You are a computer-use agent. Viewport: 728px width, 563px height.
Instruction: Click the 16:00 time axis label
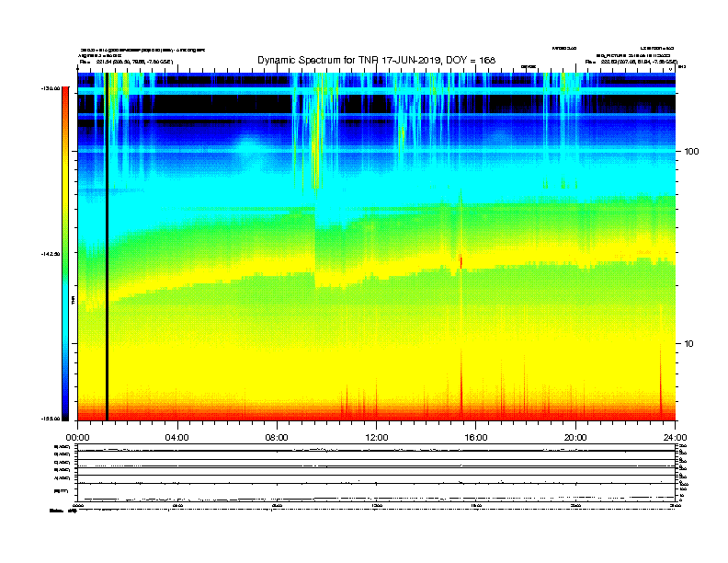[x=476, y=438]
